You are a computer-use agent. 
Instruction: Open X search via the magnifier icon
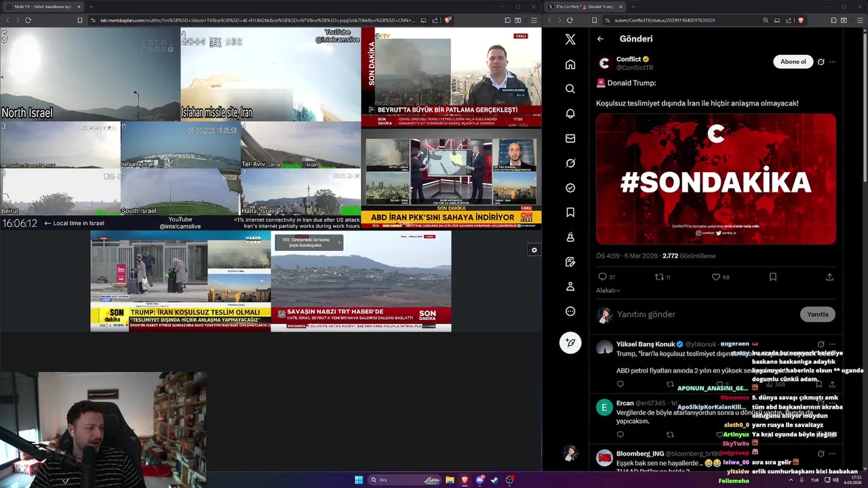coord(570,89)
